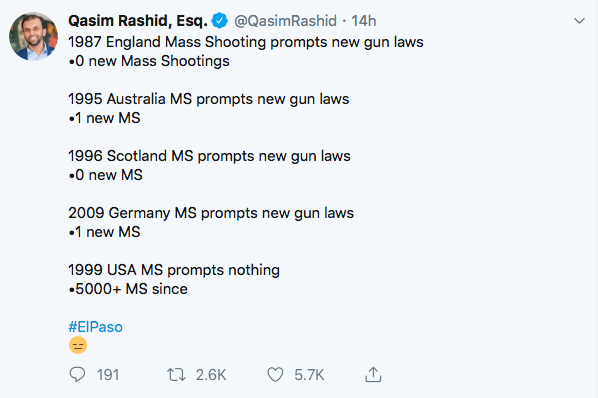Open Qasim Rashid's profile photo
This screenshot has width=598, height=398.
click(34, 36)
